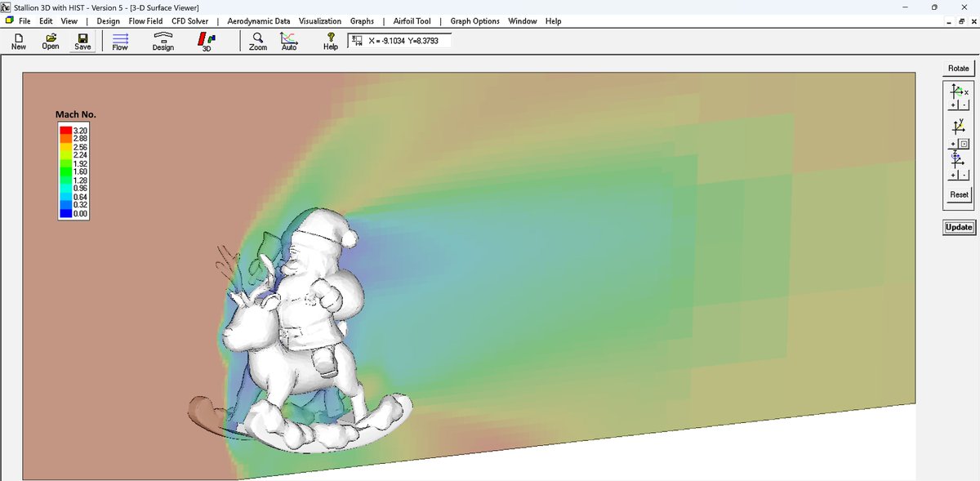This screenshot has width=980, height=481.
Task: Decrease x-axis rotation with minus
Action: click(964, 105)
